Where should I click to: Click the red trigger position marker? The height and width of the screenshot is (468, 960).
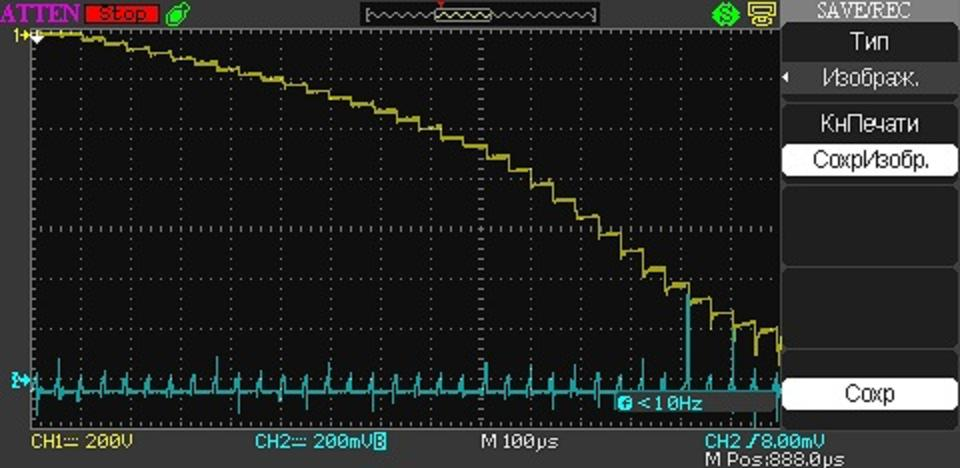click(x=439, y=4)
